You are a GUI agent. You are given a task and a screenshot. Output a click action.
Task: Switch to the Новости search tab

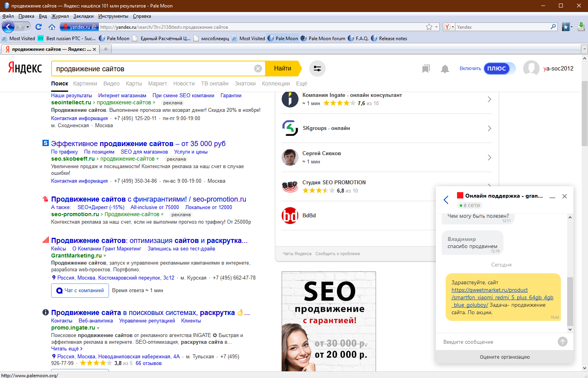coord(184,83)
